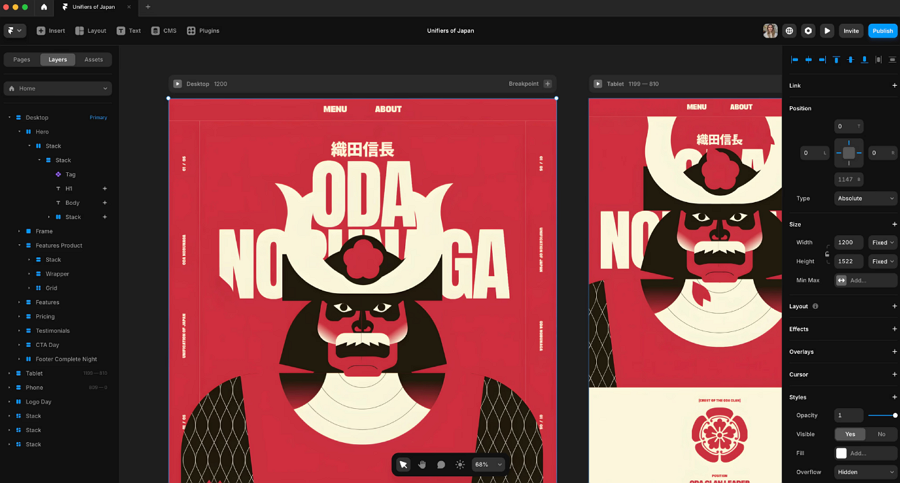Open the position Type Absolute dropdown
This screenshot has width=900, height=483.
click(x=865, y=199)
